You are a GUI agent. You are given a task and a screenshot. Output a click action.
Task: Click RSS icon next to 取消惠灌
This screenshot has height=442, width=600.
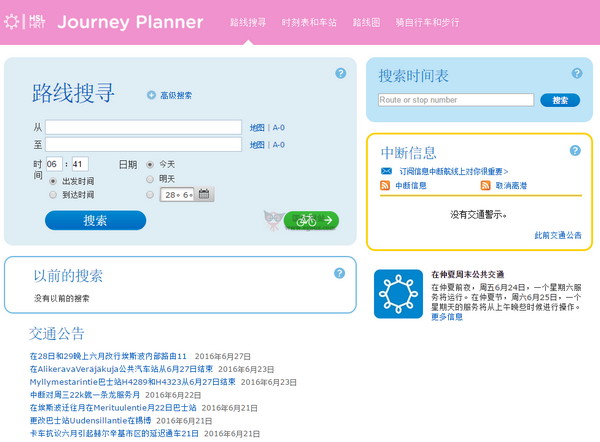485,186
